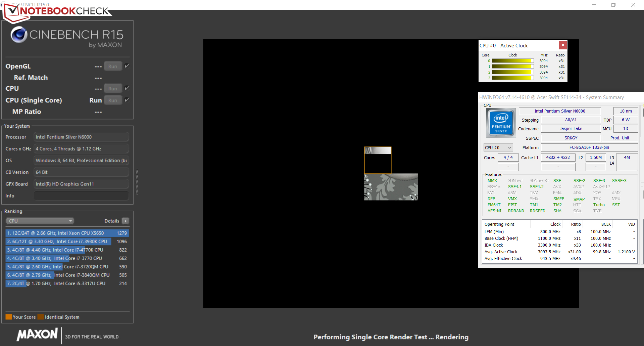The image size is (644, 346).
Task: Click the Run button for OpenGL test
Action: tap(113, 66)
